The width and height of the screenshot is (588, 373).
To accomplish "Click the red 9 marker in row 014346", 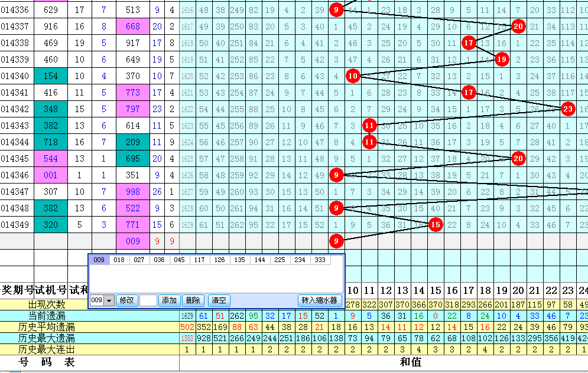I will coord(336,175).
